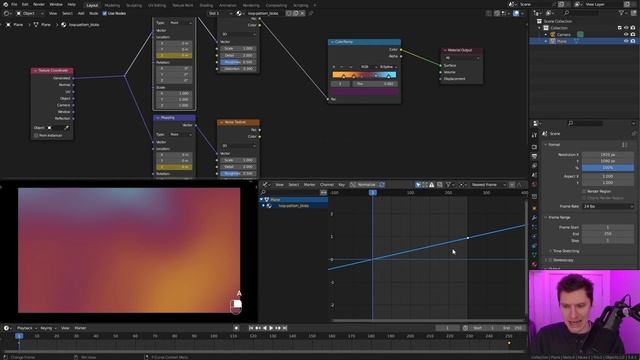Open the File menu

(x=14, y=4)
